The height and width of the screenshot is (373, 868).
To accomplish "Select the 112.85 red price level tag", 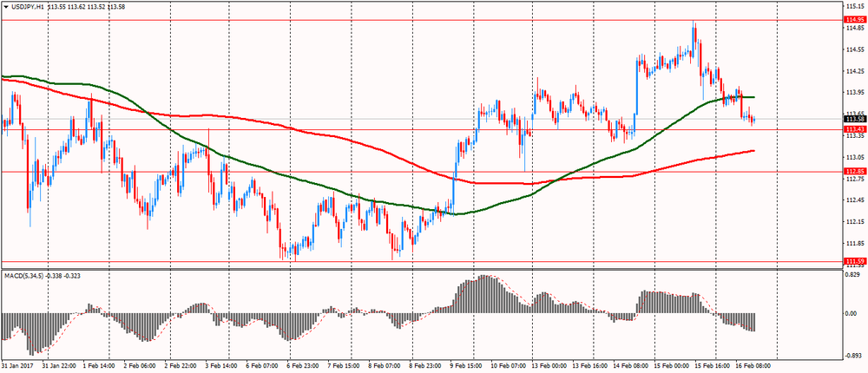I will (853, 171).
